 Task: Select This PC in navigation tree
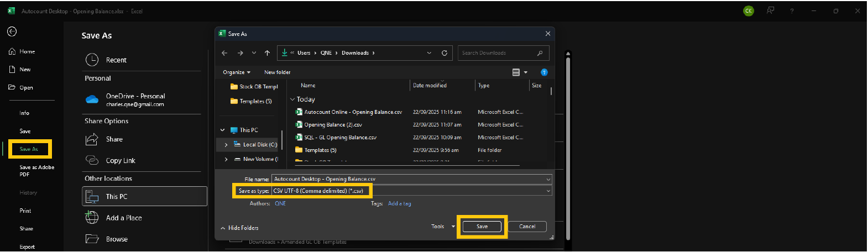tap(244, 130)
